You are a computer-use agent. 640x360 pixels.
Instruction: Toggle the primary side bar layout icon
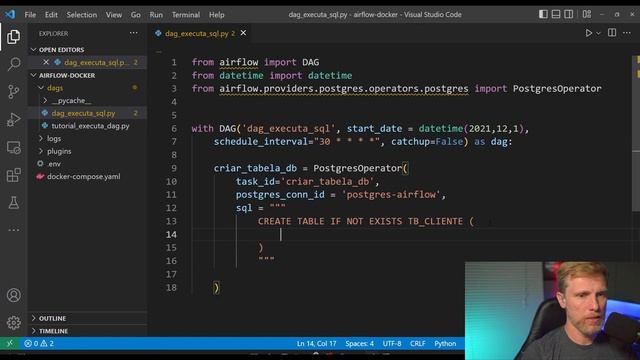click(x=543, y=14)
